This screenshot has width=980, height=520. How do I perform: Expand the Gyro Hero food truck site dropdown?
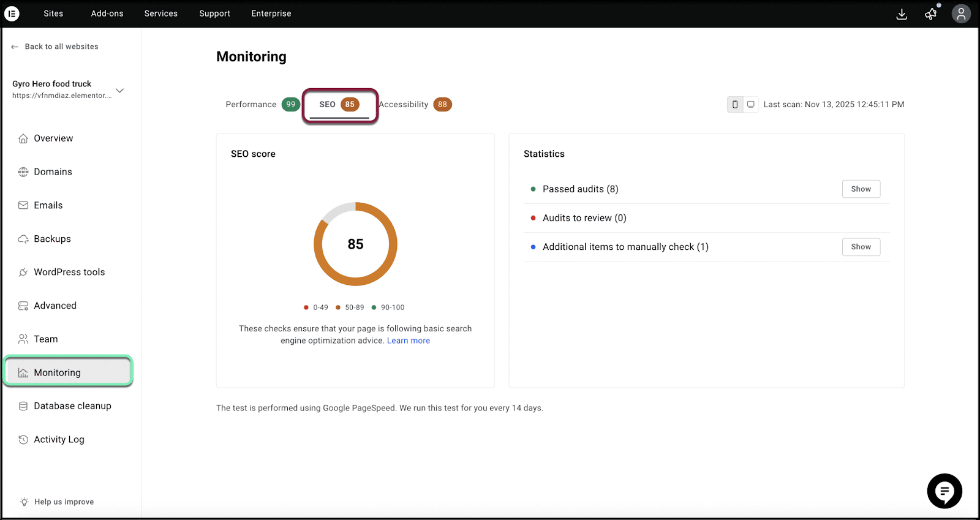pos(120,89)
